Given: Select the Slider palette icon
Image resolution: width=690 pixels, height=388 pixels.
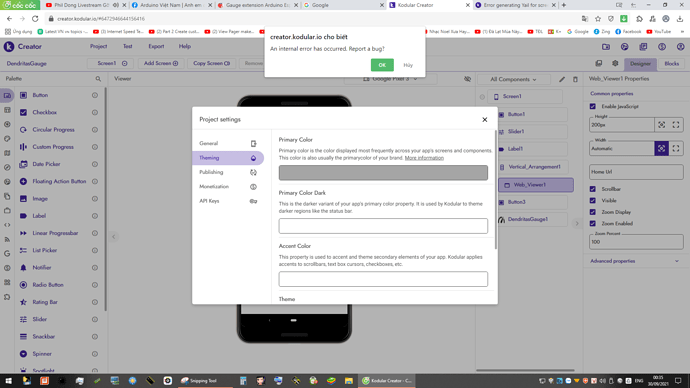Looking at the screenshot, I should [23, 319].
